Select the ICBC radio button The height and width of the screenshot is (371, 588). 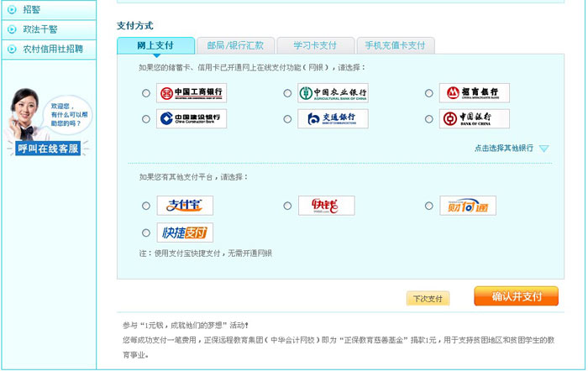tap(146, 93)
